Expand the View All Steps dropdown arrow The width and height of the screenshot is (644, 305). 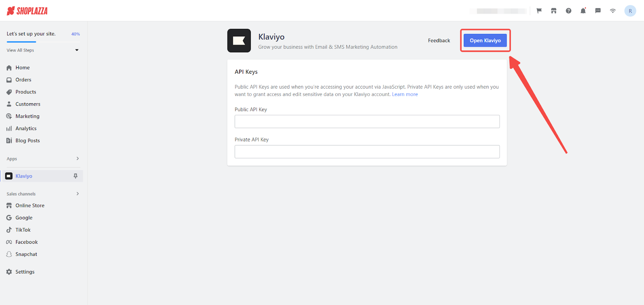click(77, 50)
